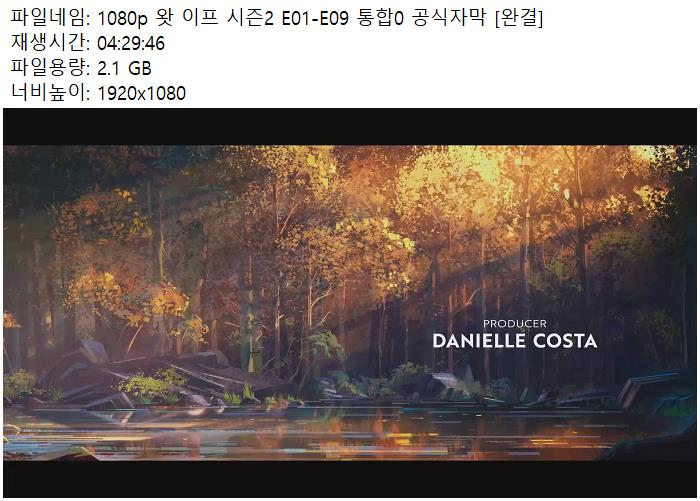Select the 2.1 GB file size value
Image resolution: width=700 pixels, height=501 pixels.
click(x=124, y=68)
